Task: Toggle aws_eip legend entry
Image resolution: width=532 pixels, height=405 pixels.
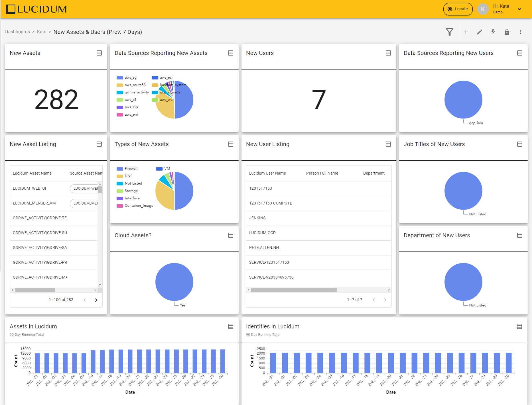Action: [x=127, y=107]
